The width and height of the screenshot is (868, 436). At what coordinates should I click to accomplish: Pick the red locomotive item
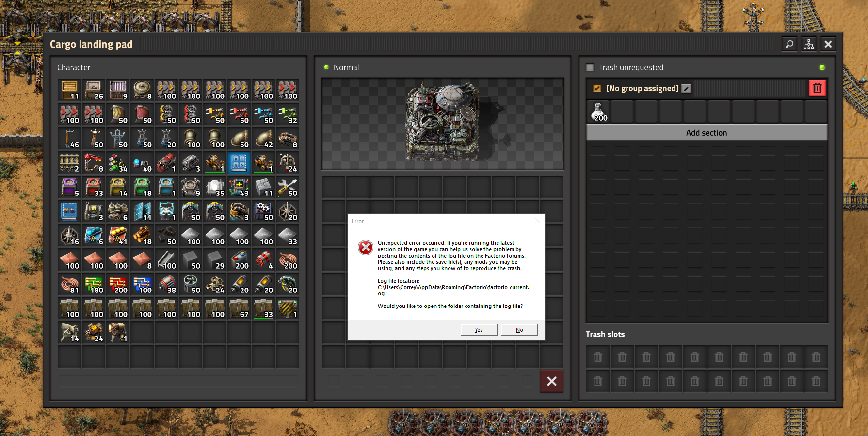coord(166,163)
